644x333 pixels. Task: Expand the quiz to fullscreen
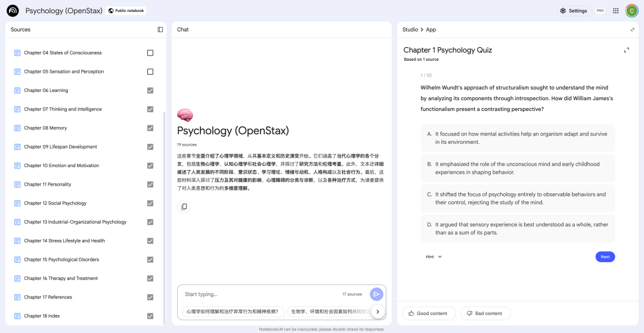tap(626, 50)
